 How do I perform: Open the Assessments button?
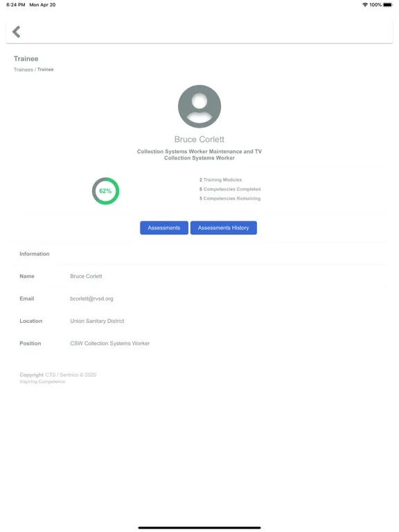pos(164,228)
